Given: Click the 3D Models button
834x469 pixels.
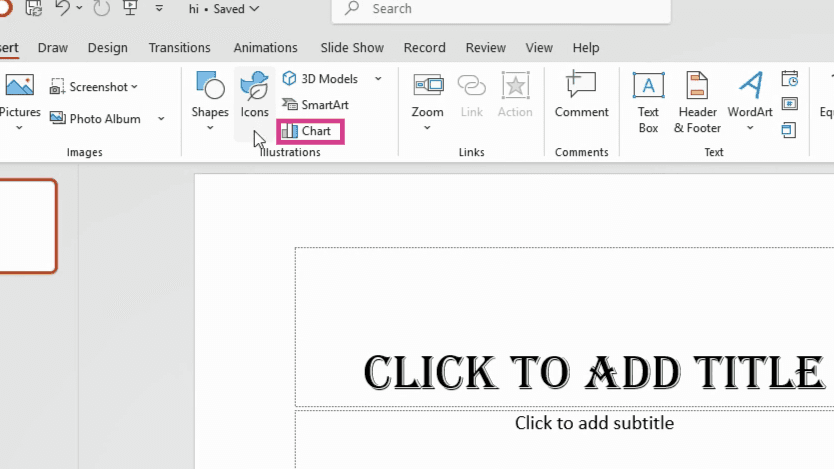Looking at the screenshot, I should point(320,79).
